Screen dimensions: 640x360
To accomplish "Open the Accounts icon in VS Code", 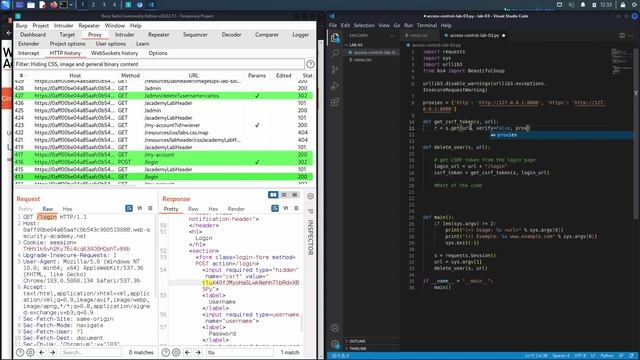I will tap(335, 328).
